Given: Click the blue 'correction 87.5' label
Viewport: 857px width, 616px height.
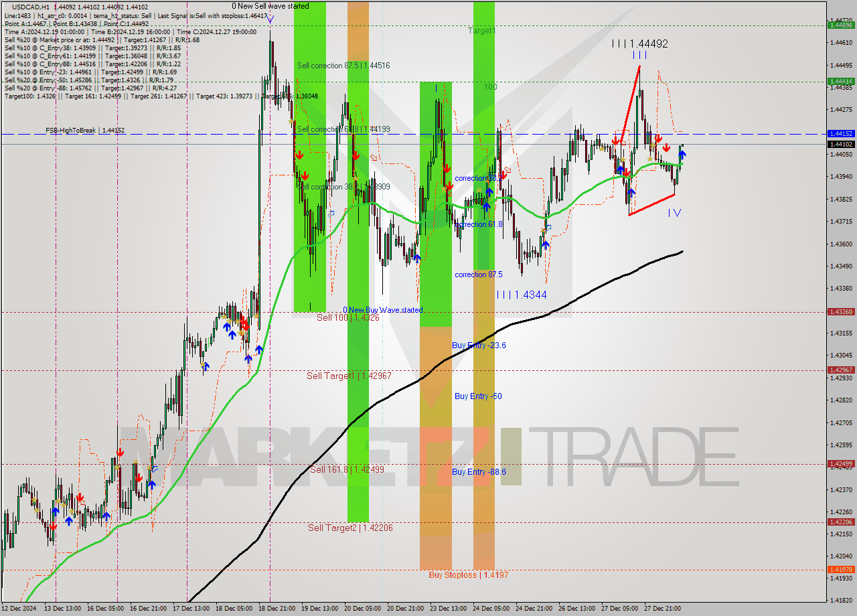Looking at the screenshot, I should click(479, 275).
